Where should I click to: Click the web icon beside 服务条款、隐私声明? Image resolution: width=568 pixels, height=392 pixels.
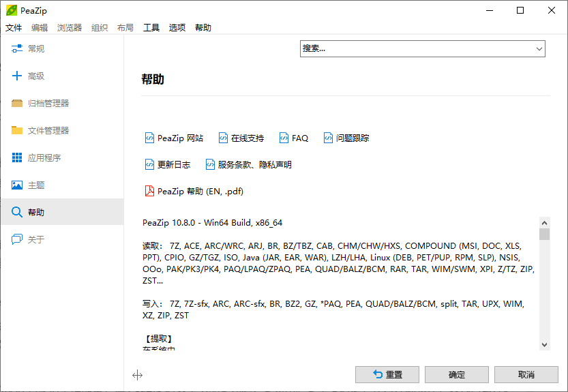pyautogui.click(x=210, y=164)
